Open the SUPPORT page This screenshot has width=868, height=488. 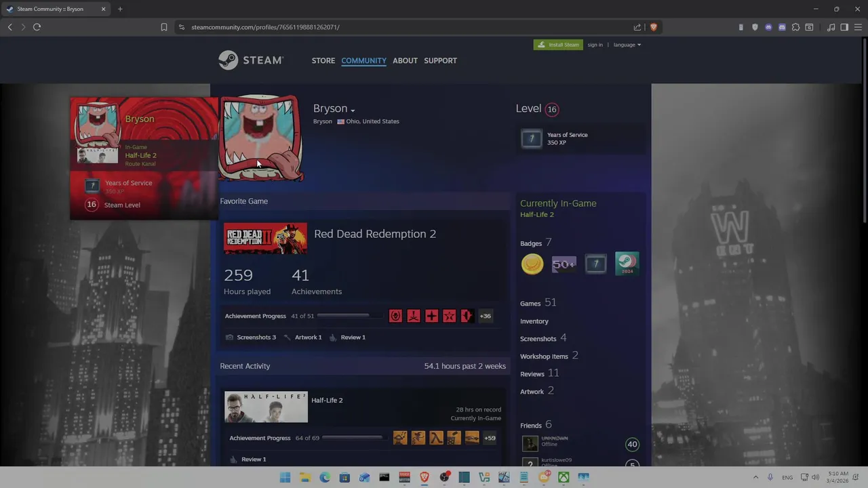point(440,60)
